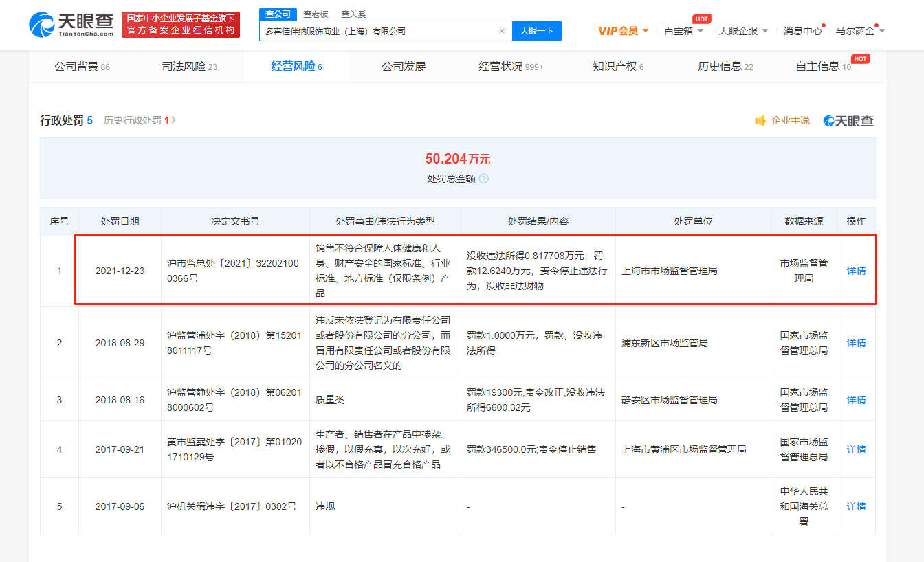The width and height of the screenshot is (924, 562).
Task: Open the 历史行政处罚 link
Action: tap(140, 120)
